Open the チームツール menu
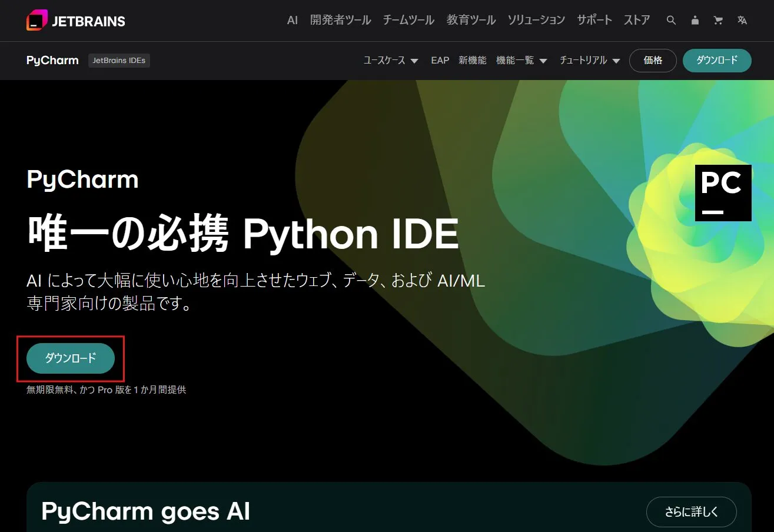The height and width of the screenshot is (532, 774). click(408, 20)
